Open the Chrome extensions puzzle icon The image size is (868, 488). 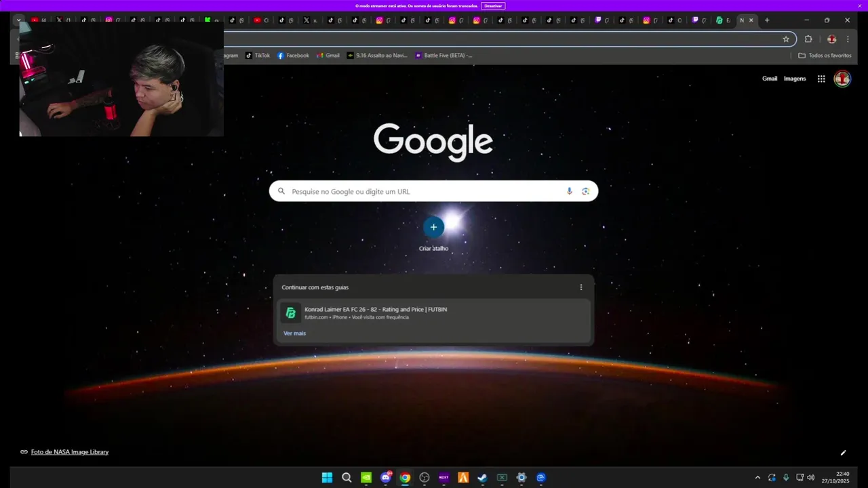[x=808, y=39]
